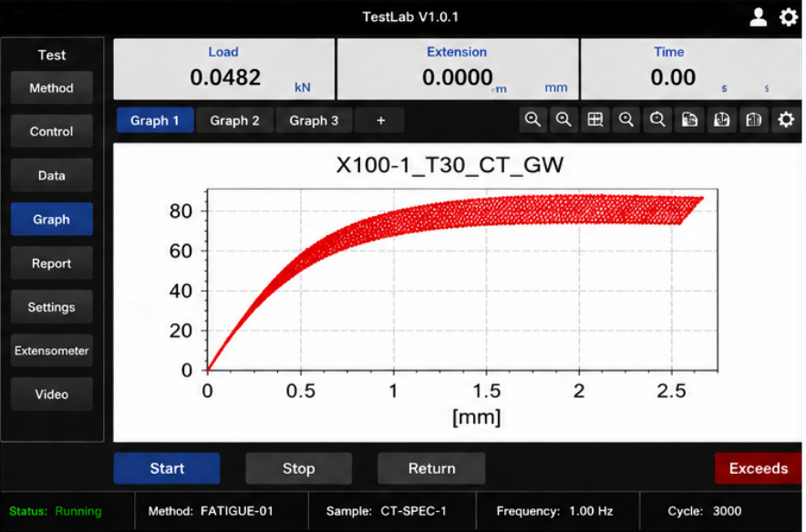Click the Time value 0.00
Image resolution: width=806 pixels, height=532 pixels.
pos(673,77)
